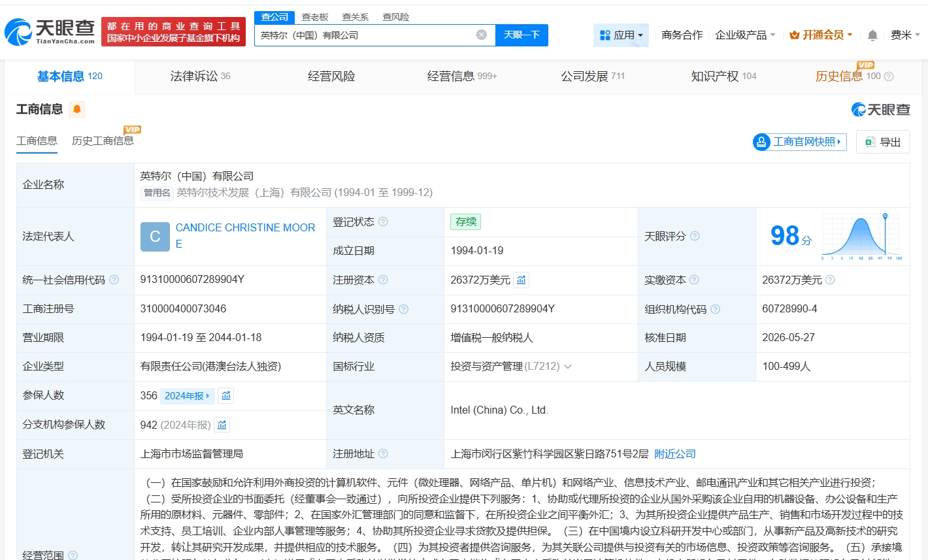Click the credit code 91310000607289904Y under 统一社会信用代码
The height and width of the screenshot is (560, 928).
[192, 280]
